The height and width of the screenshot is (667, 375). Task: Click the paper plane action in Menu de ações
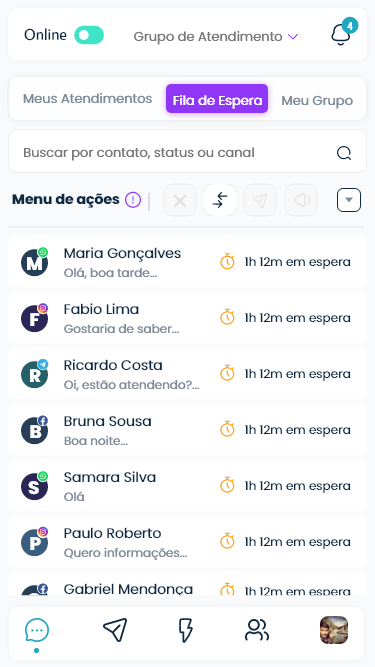click(260, 200)
